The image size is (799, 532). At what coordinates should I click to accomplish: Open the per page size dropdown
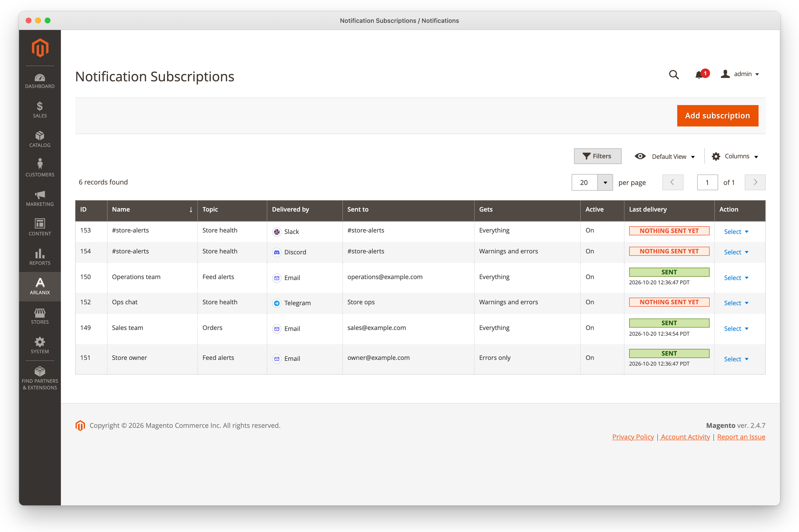[x=605, y=183]
